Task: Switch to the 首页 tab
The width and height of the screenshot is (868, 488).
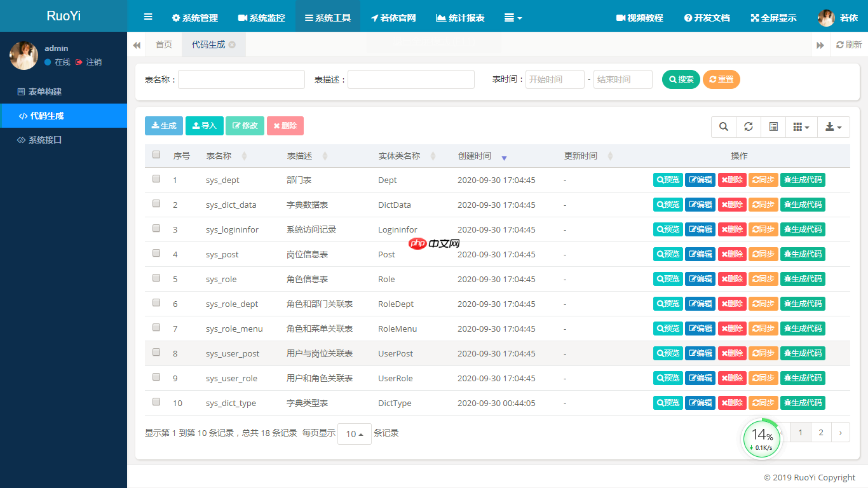Action: (163, 44)
